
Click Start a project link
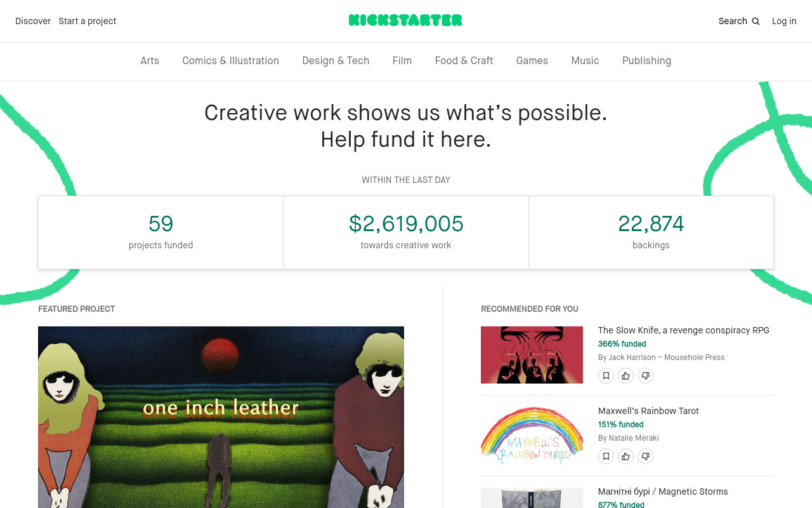88,21
